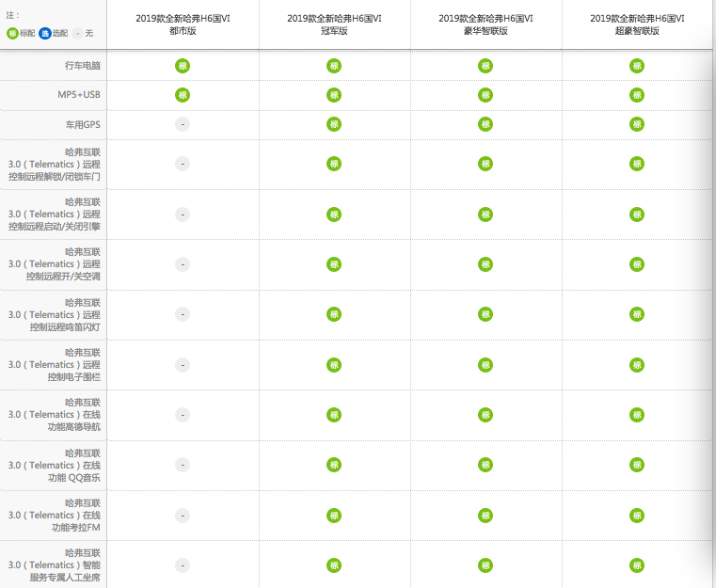Click the 考拉FM row label
Viewport: 716px width, 588px height.
pyautogui.click(x=54, y=515)
